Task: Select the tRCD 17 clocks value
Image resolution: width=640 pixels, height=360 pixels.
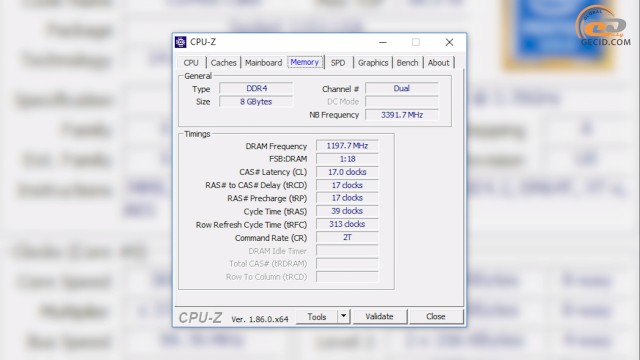Action: 347,185
